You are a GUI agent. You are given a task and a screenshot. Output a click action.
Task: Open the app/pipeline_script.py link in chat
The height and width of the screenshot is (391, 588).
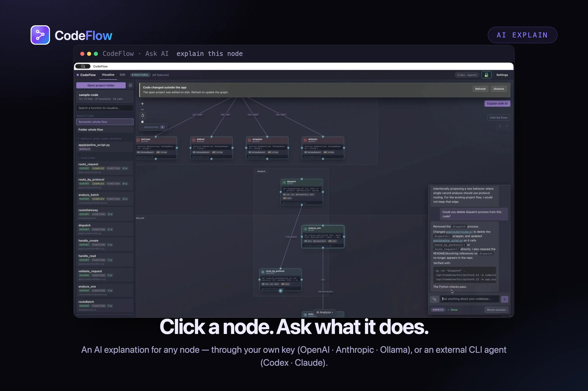tap(448, 240)
